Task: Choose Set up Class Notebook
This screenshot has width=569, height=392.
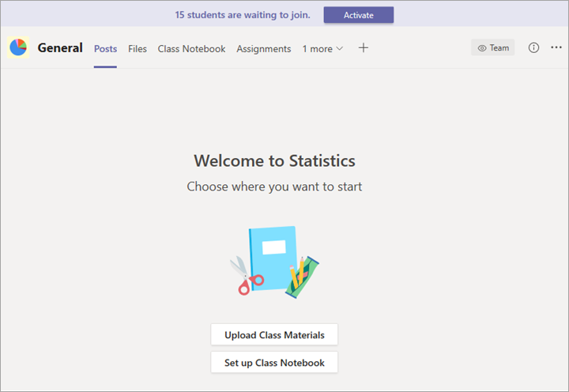Action: (x=274, y=363)
